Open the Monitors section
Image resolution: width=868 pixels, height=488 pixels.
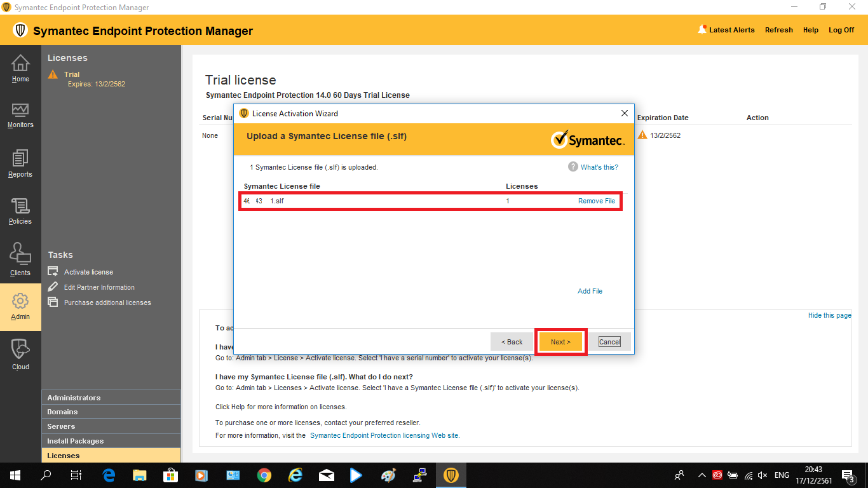pos(20,111)
